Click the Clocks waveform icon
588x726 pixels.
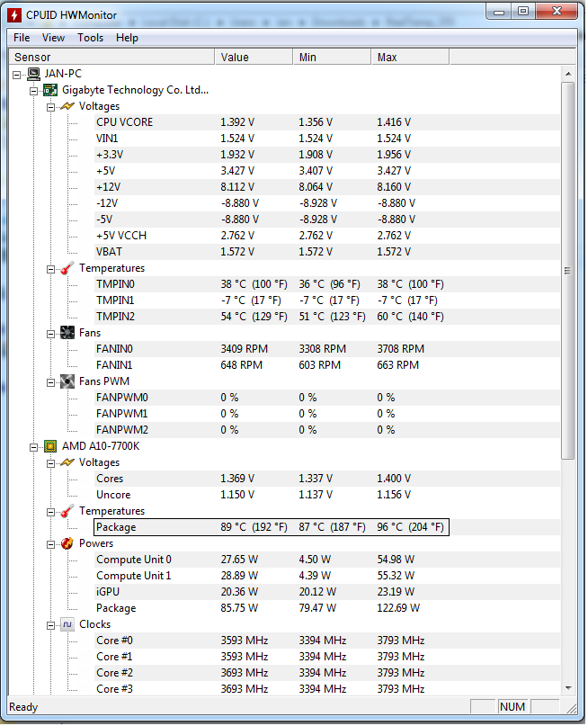67,624
